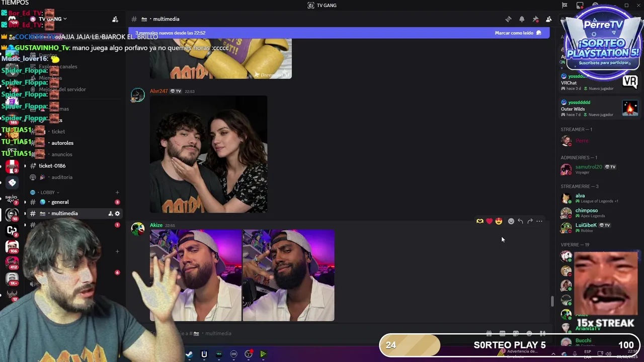Click yossdddd Outer Wilds activity entry

599,108
